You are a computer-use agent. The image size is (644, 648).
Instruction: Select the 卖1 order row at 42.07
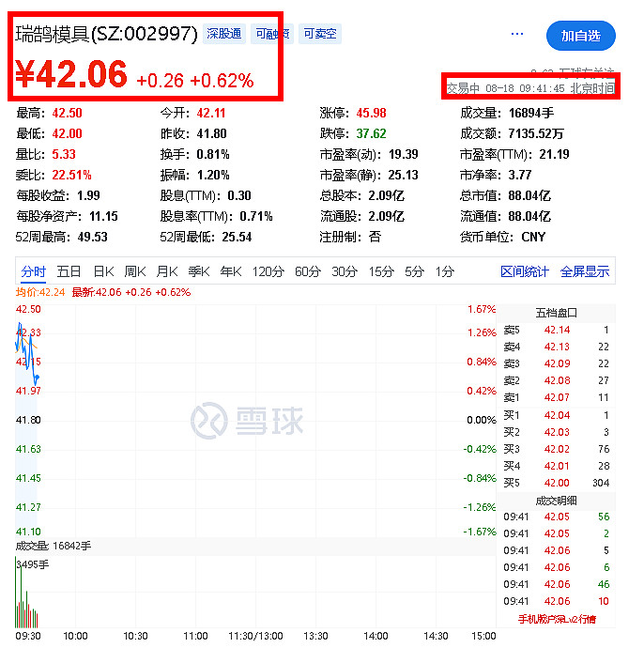pos(556,397)
